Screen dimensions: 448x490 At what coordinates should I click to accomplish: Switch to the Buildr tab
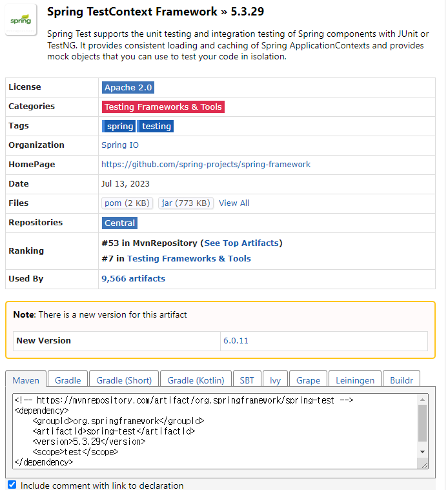(x=402, y=380)
